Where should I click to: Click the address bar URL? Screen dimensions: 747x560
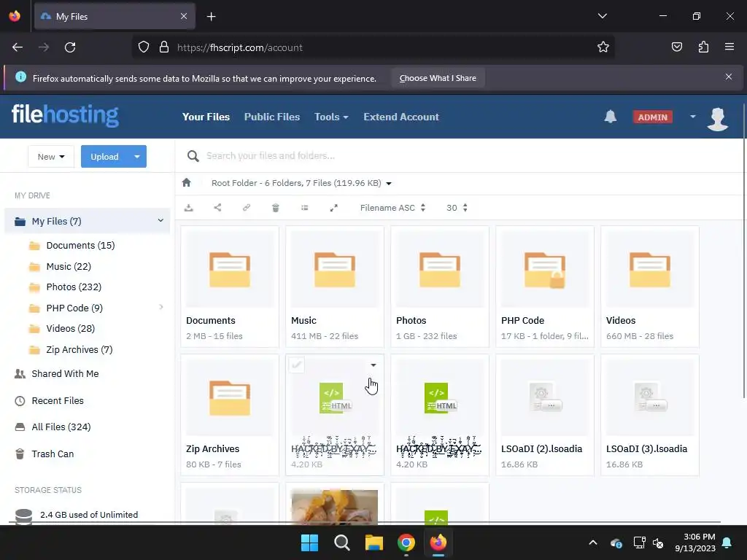tap(239, 47)
